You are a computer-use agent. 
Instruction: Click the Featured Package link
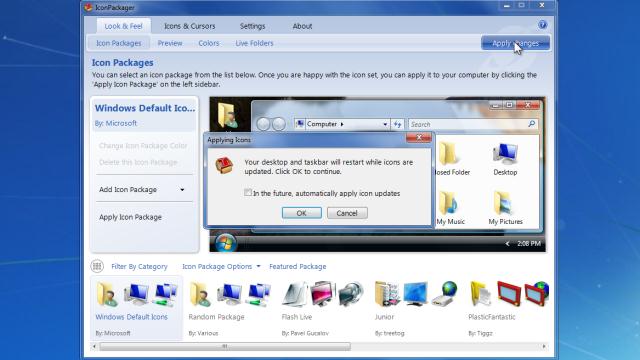[x=298, y=267]
